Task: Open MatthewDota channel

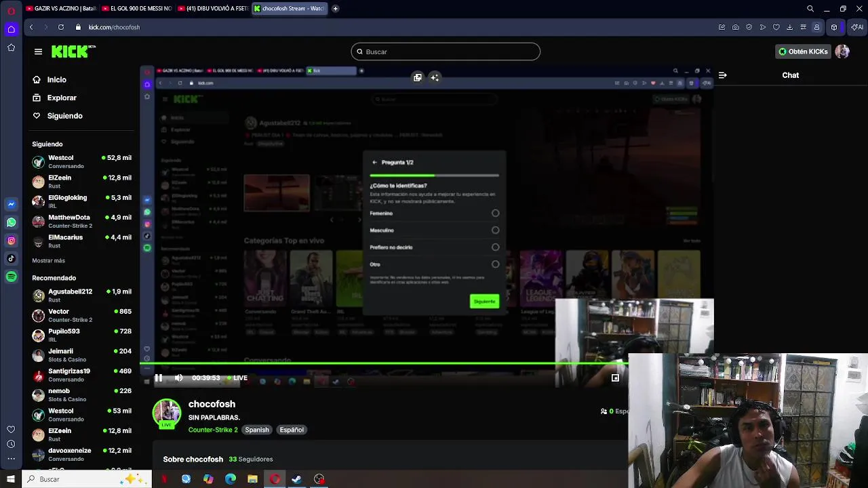Action: click(x=82, y=221)
